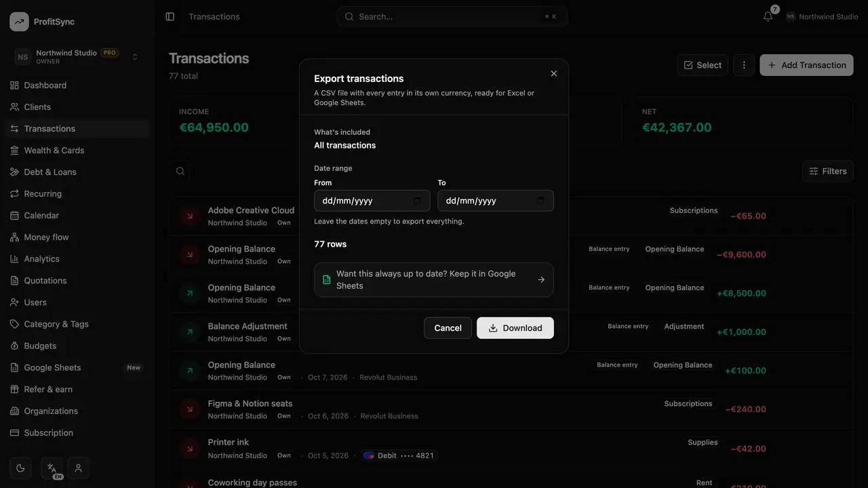The width and height of the screenshot is (868, 488).
Task: Download the CSV export
Action: click(515, 328)
